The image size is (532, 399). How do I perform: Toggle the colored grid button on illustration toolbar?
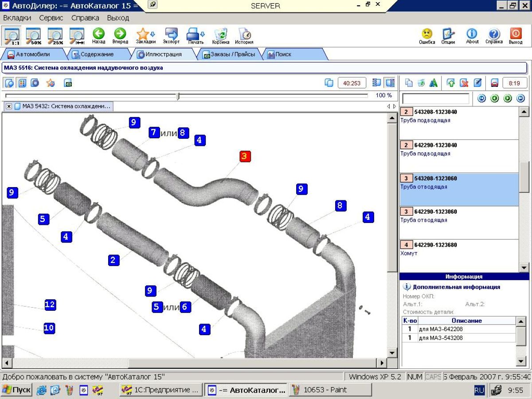tap(22, 83)
